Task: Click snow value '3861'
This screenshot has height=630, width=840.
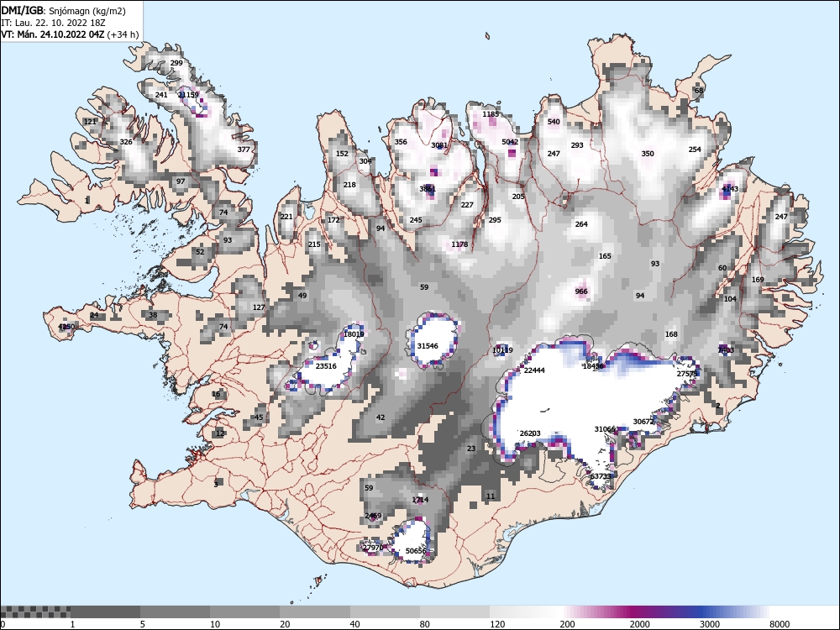Action: pyautogui.click(x=428, y=189)
